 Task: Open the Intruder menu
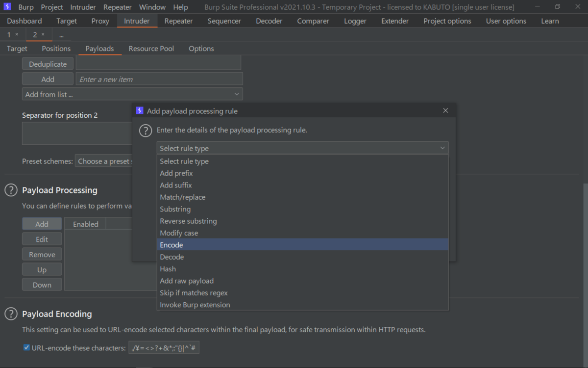83,7
